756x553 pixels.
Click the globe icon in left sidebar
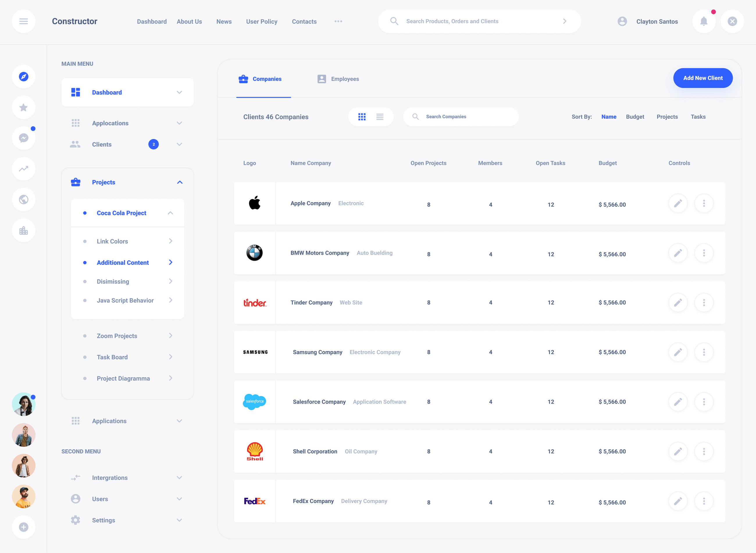click(24, 200)
